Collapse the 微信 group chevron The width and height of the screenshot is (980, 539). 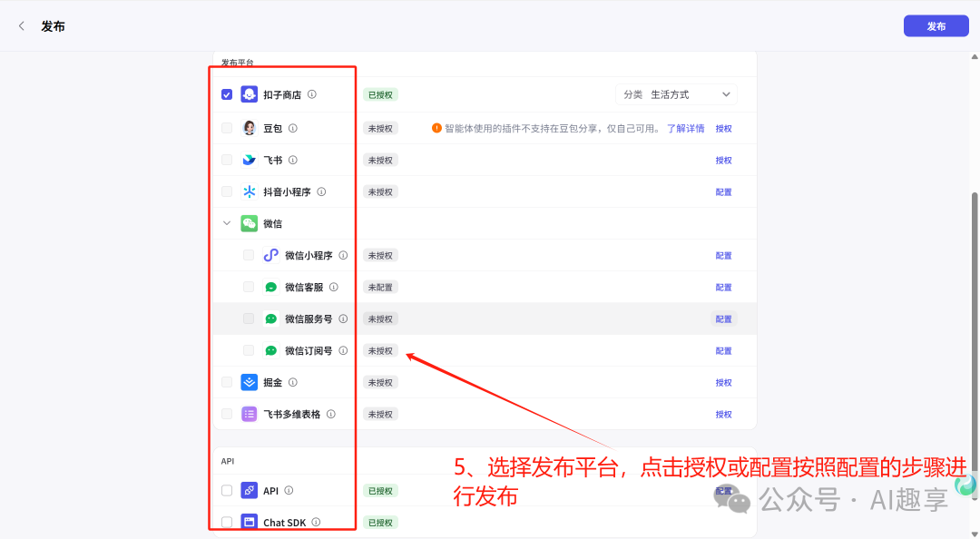tap(227, 223)
